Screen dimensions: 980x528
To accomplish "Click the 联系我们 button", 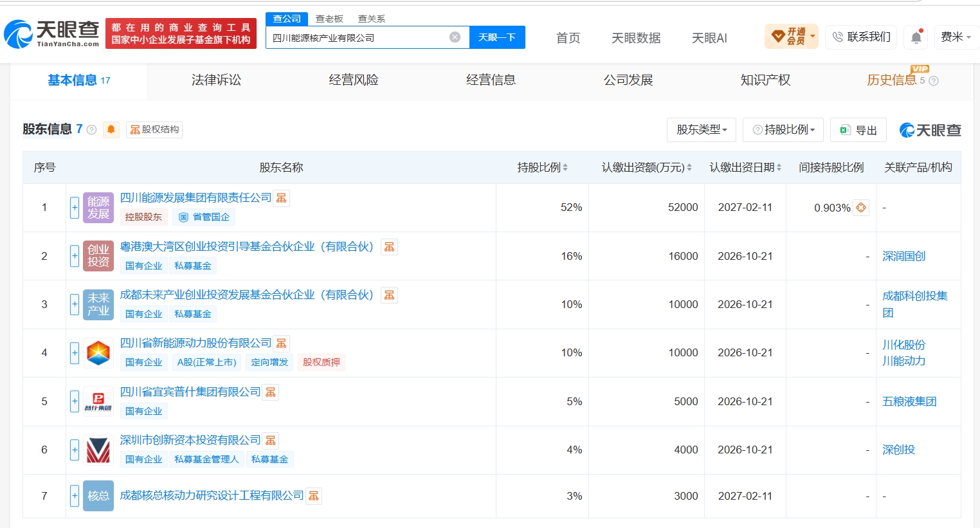I will (x=861, y=37).
